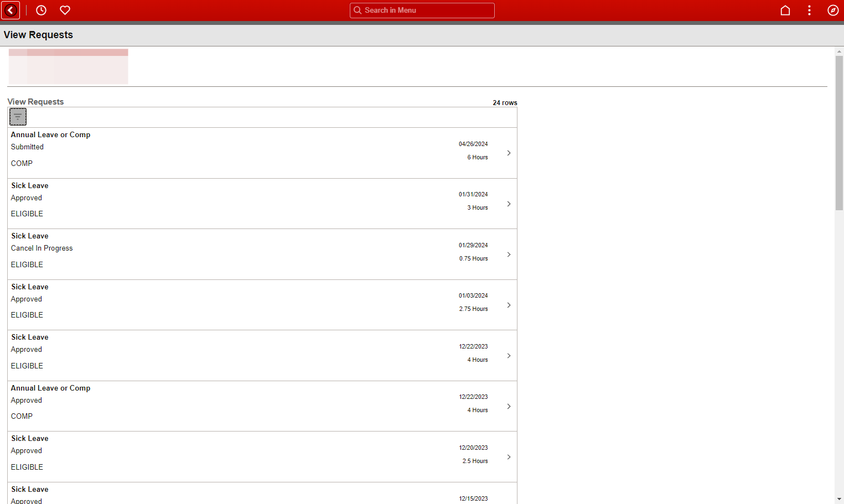The image size is (844, 504).
Task: Go back using the back arrow icon
Action: click(x=11, y=11)
